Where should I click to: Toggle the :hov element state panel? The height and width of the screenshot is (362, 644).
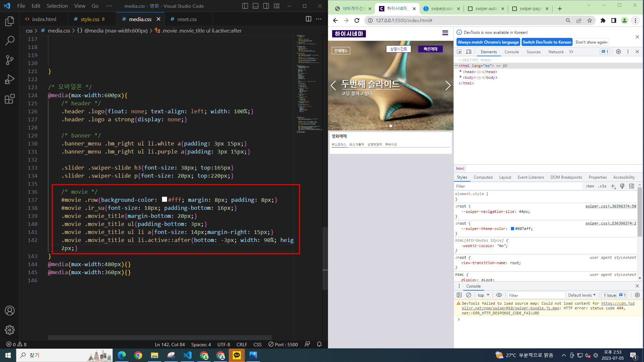(x=590, y=186)
